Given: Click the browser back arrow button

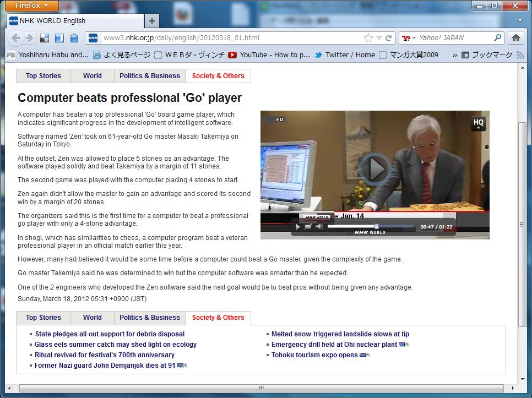Looking at the screenshot, I should tap(16, 38).
